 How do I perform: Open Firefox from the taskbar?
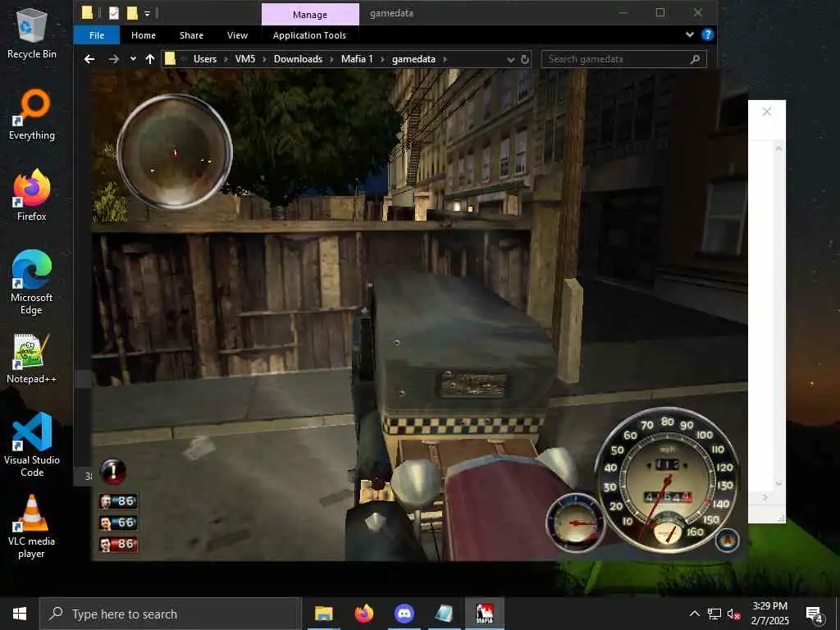point(363,614)
